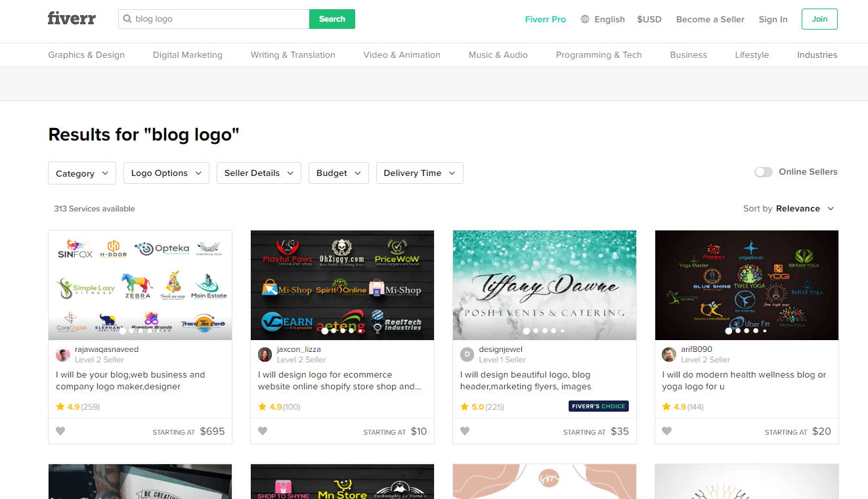This screenshot has height=499, width=868.
Task: Open the yoga logos gig thumbnail
Action: [x=747, y=285]
